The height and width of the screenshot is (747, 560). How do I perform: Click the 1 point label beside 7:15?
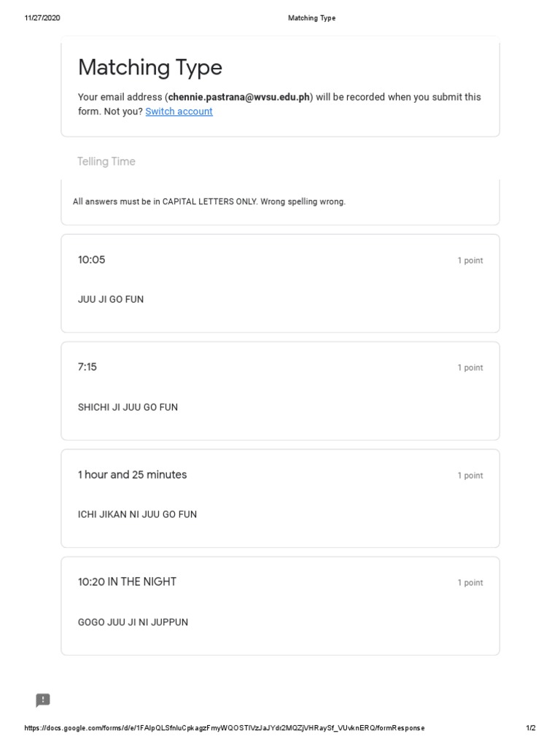470,368
